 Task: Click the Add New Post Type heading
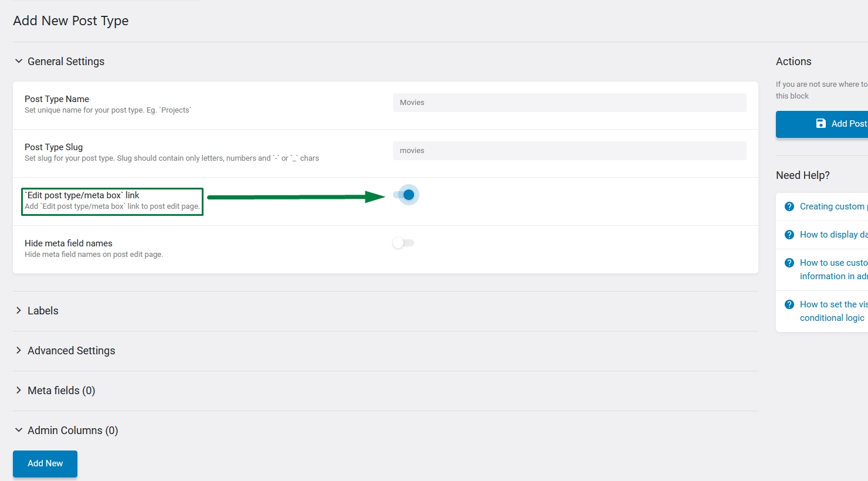point(71,21)
